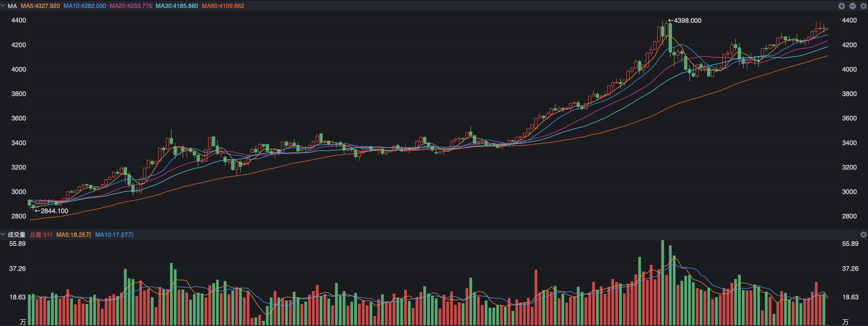
Task: Click the volume MA5:18.25万 label
Action: [x=74, y=235]
